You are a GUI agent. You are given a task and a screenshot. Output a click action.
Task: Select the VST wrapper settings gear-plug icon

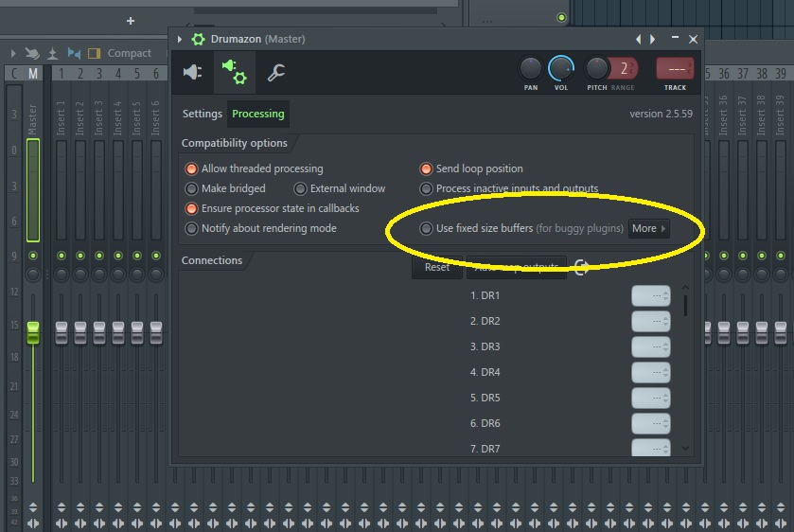pyautogui.click(x=233, y=73)
